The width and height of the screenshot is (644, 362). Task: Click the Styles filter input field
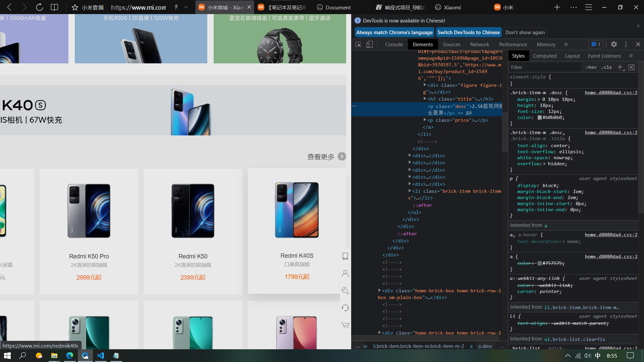545,67
